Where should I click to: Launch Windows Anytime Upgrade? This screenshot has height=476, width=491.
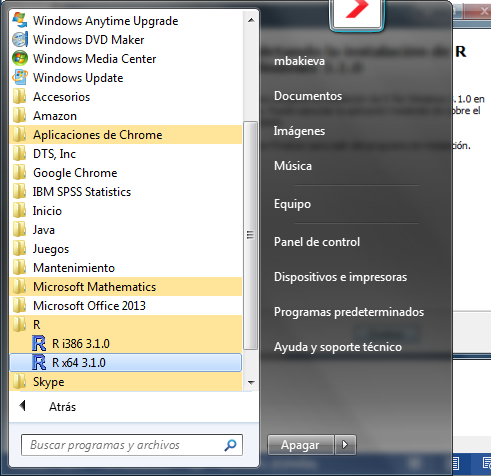pyautogui.click(x=126, y=20)
